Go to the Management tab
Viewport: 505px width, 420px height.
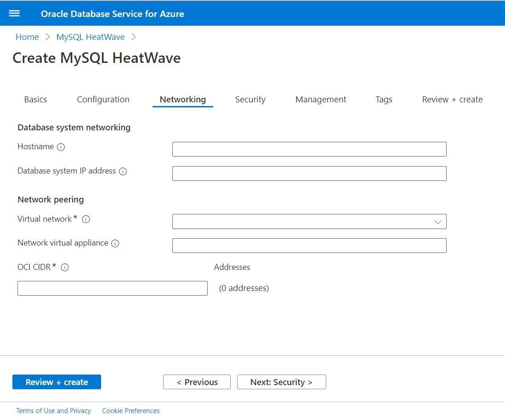pyautogui.click(x=321, y=100)
